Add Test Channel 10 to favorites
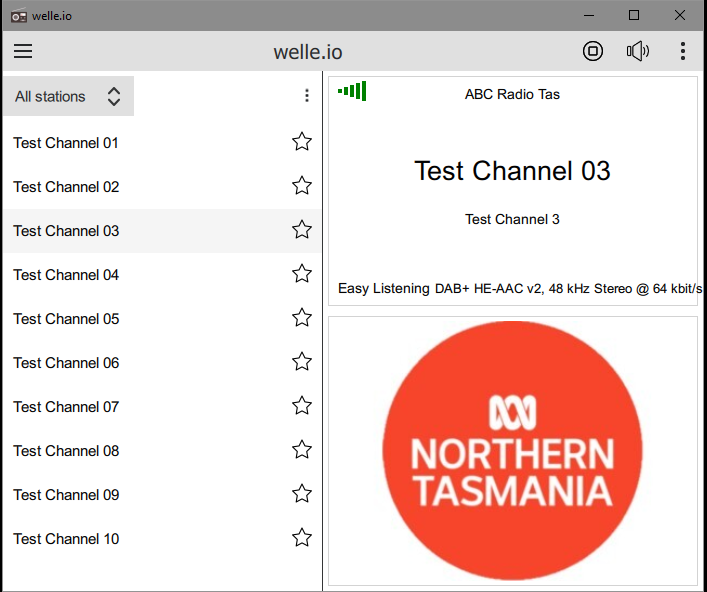 pos(302,537)
